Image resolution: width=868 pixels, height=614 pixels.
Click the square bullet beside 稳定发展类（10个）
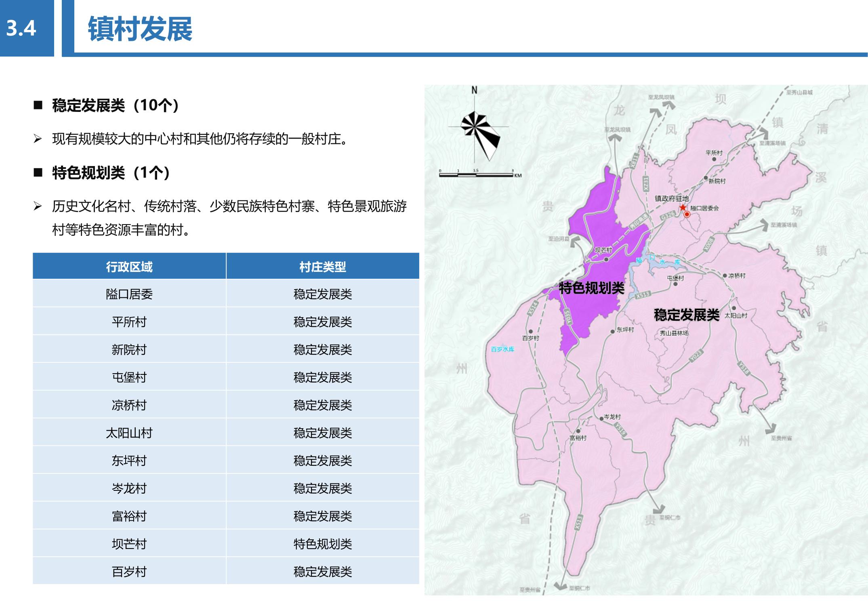point(38,106)
